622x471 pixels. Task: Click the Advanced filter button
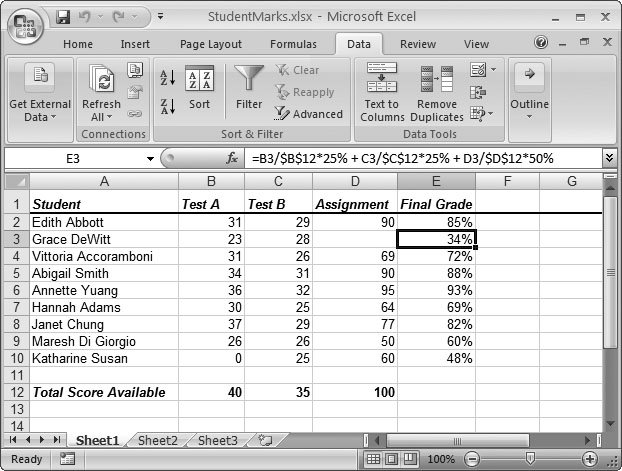(x=309, y=114)
